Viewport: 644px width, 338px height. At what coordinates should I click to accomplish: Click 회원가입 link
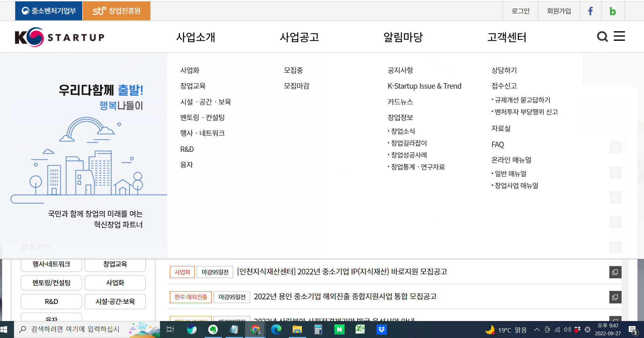559,11
